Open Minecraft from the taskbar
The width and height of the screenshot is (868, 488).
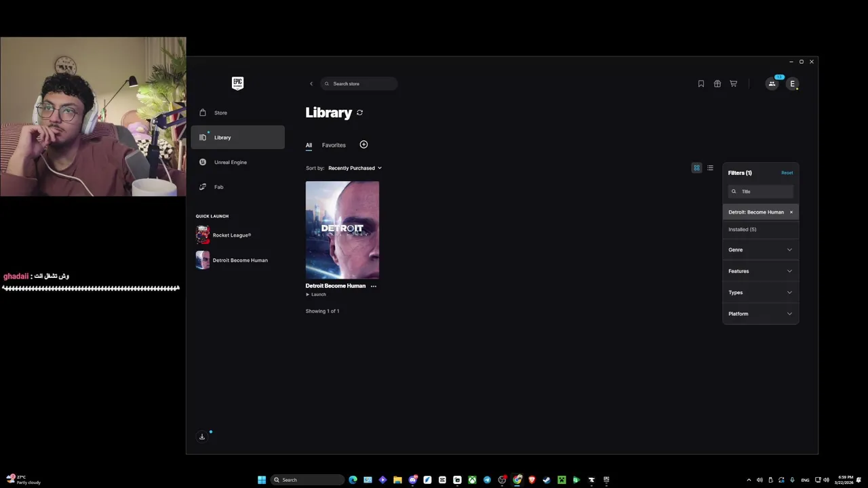click(x=561, y=480)
